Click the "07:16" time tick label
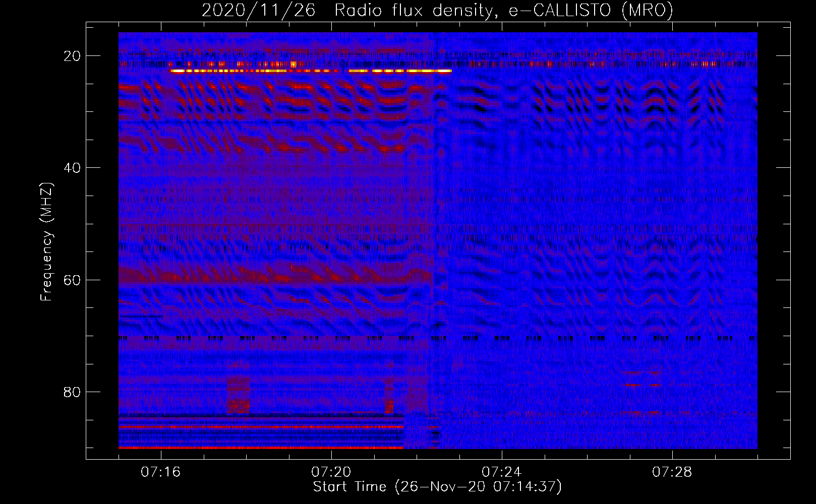The width and height of the screenshot is (816, 504). tap(161, 472)
